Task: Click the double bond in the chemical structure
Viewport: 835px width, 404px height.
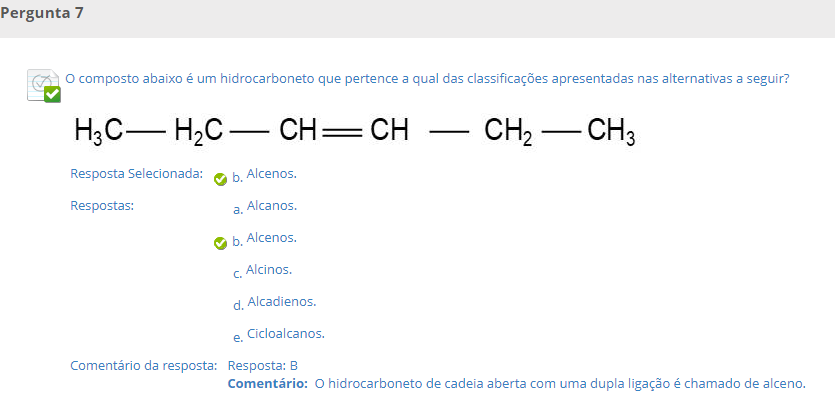Action: [342, 132]
